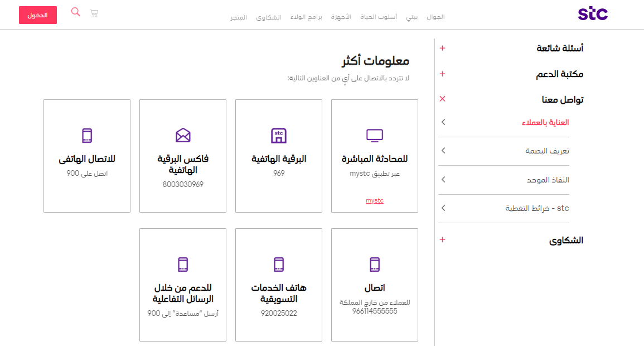Click the phone icon above اتصال card
The width and height of the screenshot is (644, 346).
tap(375, 265)
